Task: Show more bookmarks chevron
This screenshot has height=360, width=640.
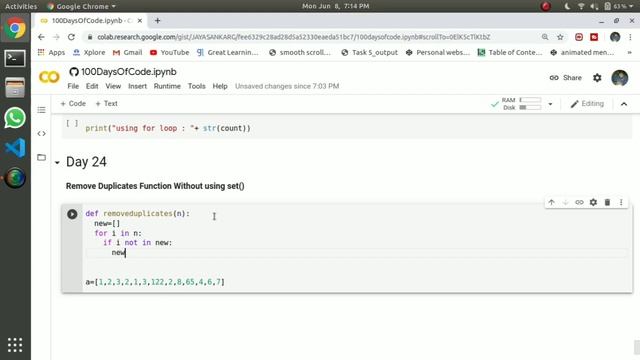Action: click(x=629, y=52)
